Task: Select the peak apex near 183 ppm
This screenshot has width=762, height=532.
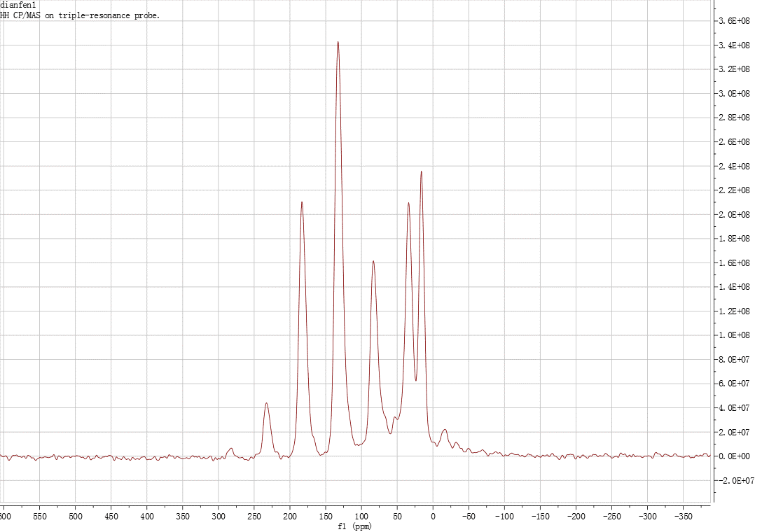Action: point(302,202)
